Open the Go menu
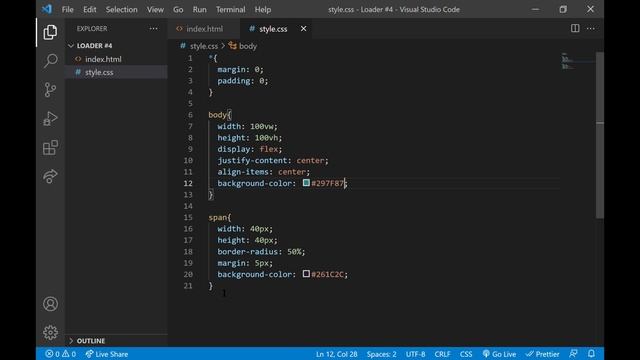The width and height of the screenshot is (640, 360). 178,9
